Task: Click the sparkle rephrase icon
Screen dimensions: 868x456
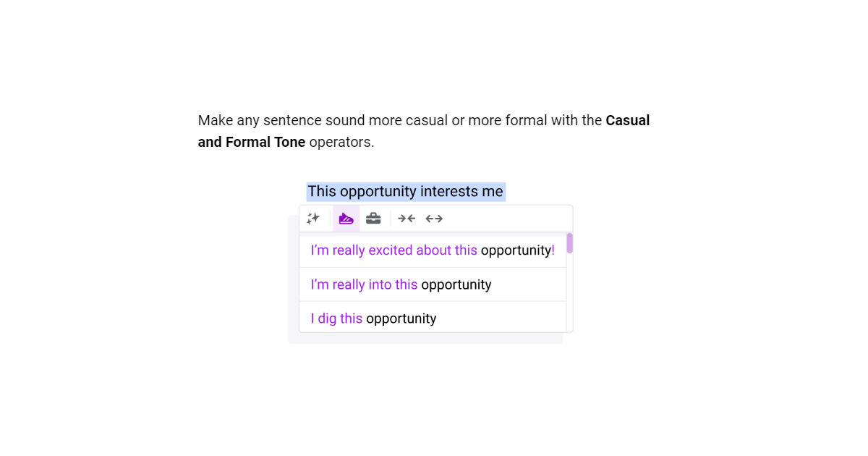Action: pos(313,219)
